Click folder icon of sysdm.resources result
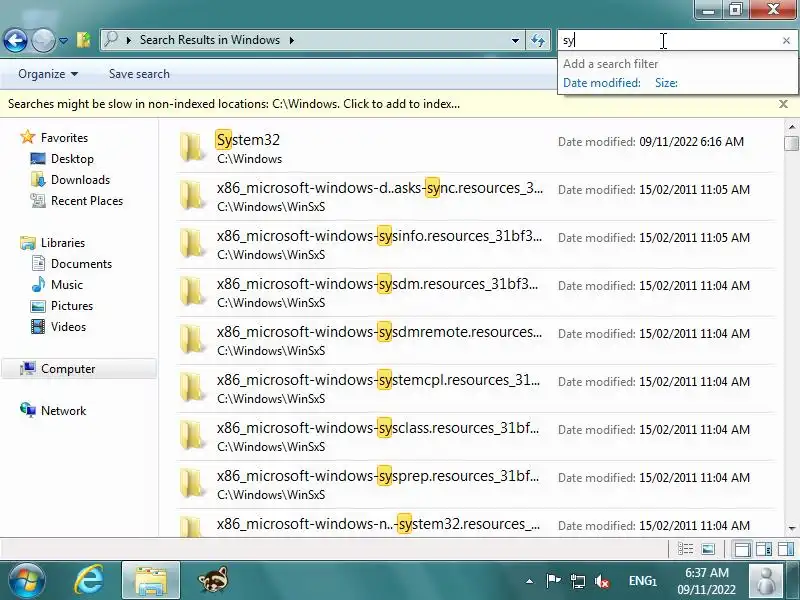Image resolution: width=800 pixels, height=600 pixels. point(192,292)
